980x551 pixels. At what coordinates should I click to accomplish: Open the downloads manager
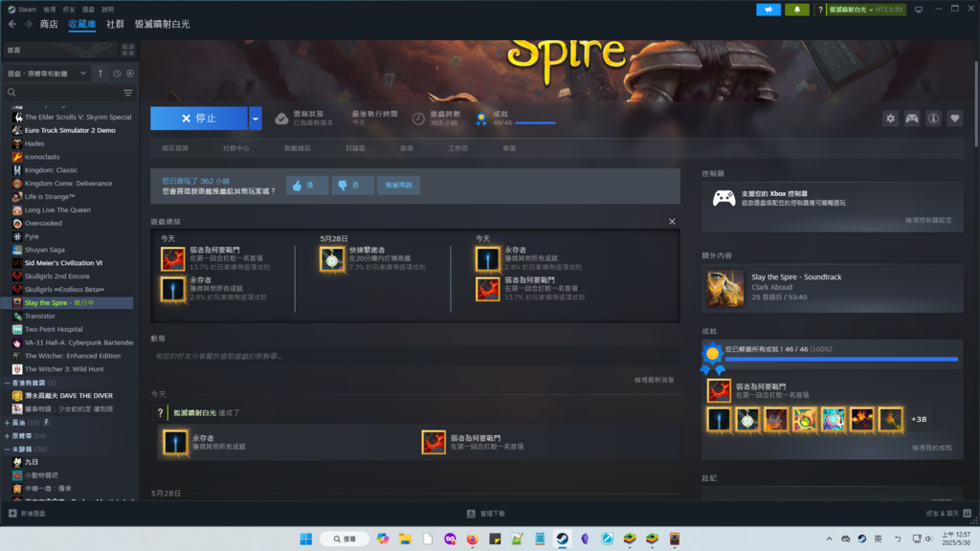(x=486, y=514)
